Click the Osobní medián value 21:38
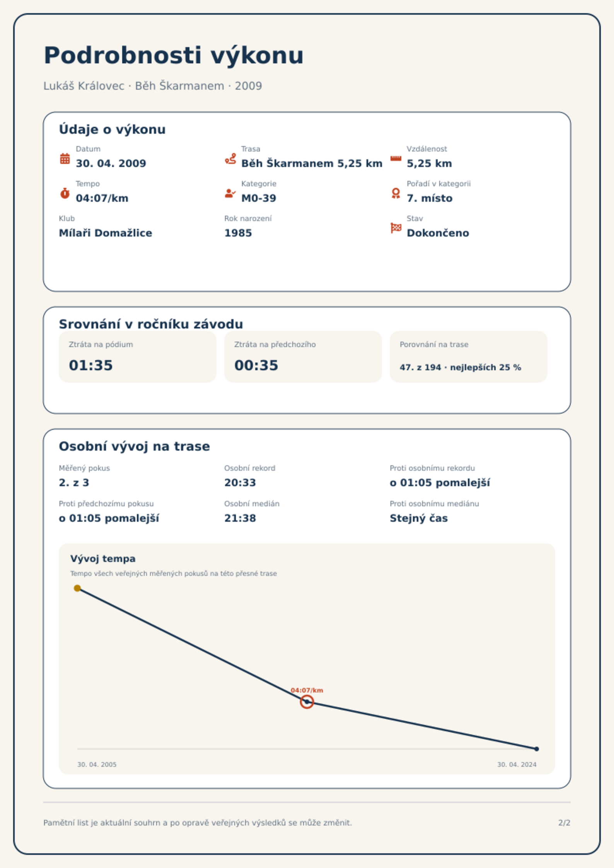The width and height of the screenshot is (614, 868). click(x=240, y=518)
